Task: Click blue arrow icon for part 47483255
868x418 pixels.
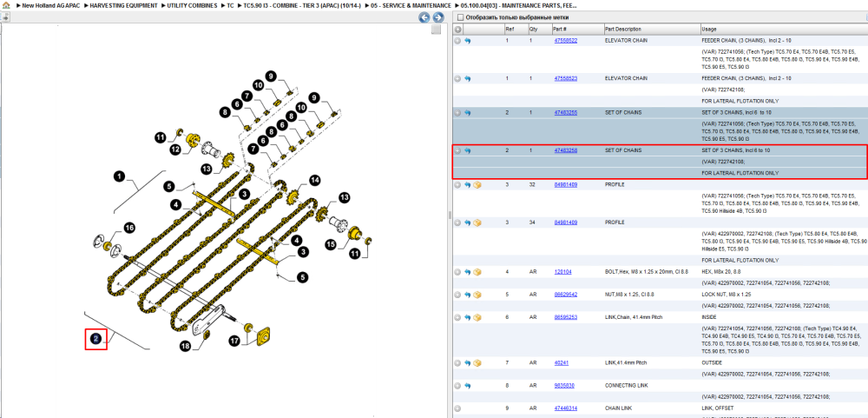Action: point(467,113)
